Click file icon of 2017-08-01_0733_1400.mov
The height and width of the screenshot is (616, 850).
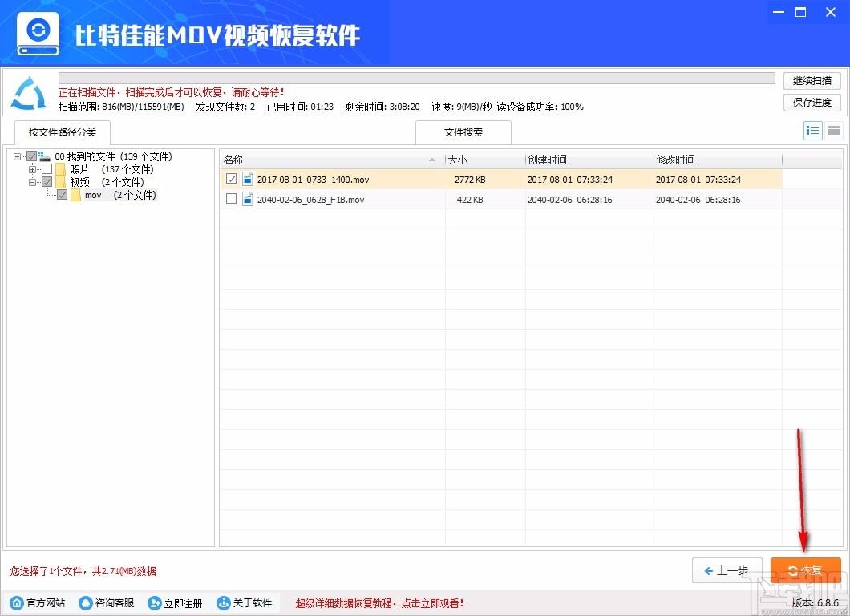click(x=247, y=179)
